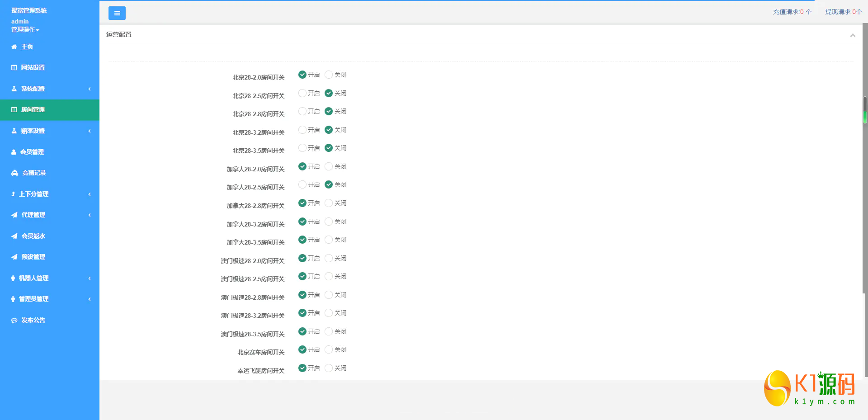Viewport: 868px width, 420px height.
Task: Click the paper plane icon beside 预设管理
Action: [14, 257]
